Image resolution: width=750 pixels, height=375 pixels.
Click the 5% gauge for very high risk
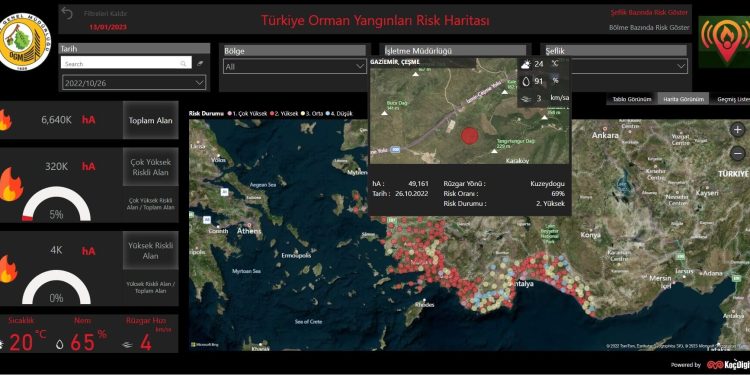coord(56,205)
